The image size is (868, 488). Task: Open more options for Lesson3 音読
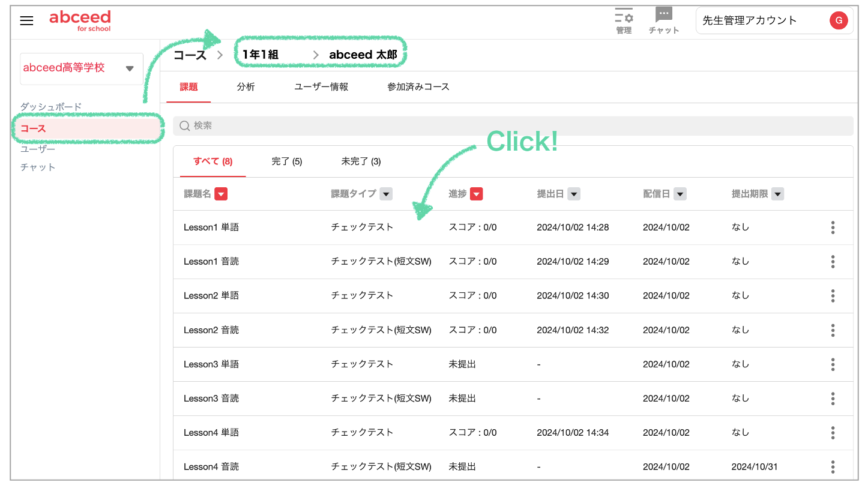pyautogui.click(x=833, y=399)
